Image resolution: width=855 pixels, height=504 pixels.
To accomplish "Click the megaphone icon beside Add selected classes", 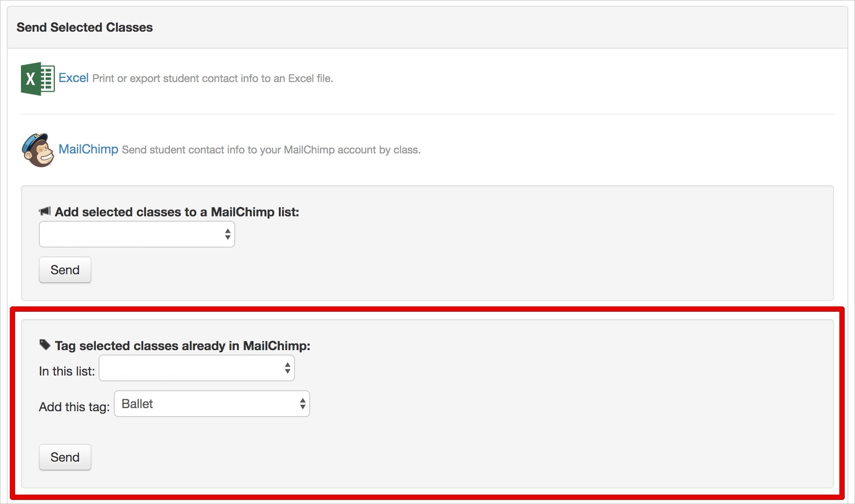I will (45, 211).
